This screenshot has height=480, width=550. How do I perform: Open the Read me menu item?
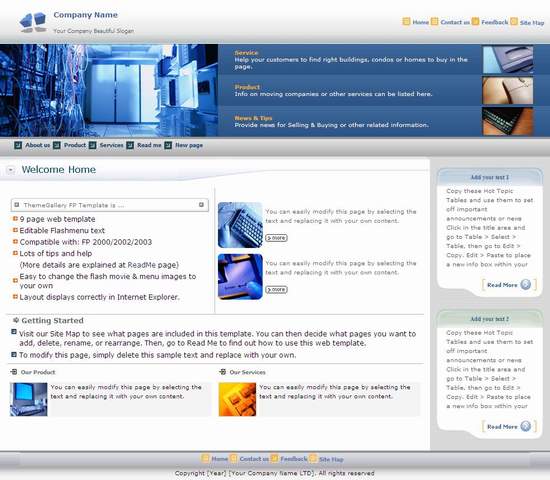pyautogui.click(x=149, y=145)
